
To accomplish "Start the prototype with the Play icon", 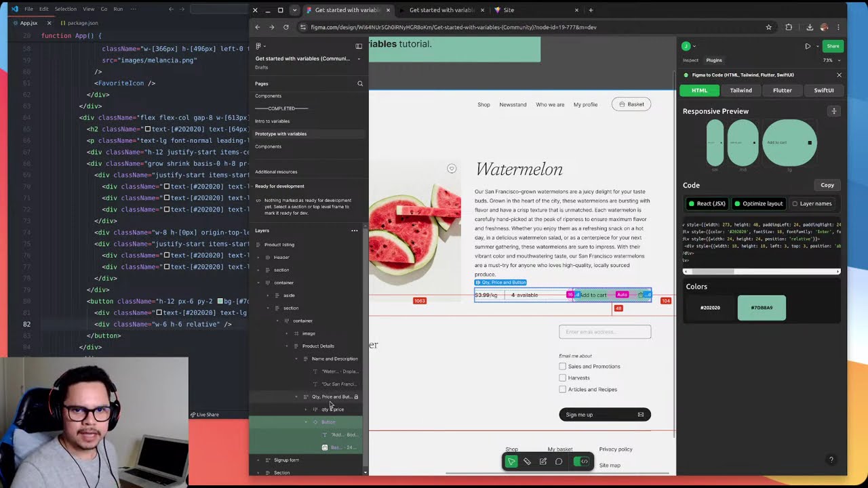I will (x=808, y=46).
